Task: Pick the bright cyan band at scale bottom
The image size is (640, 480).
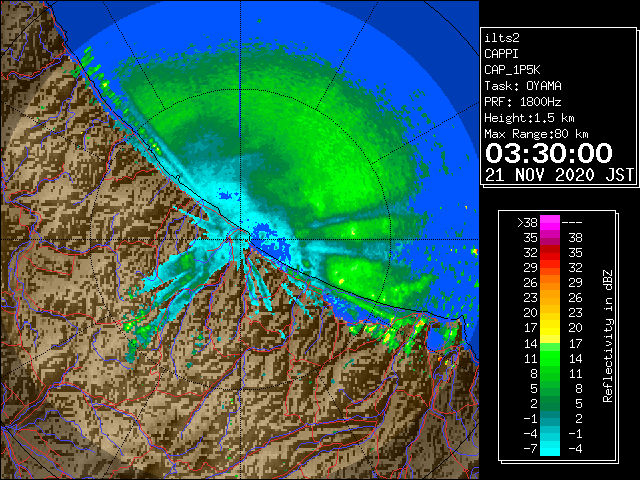Action: [550, 449]
